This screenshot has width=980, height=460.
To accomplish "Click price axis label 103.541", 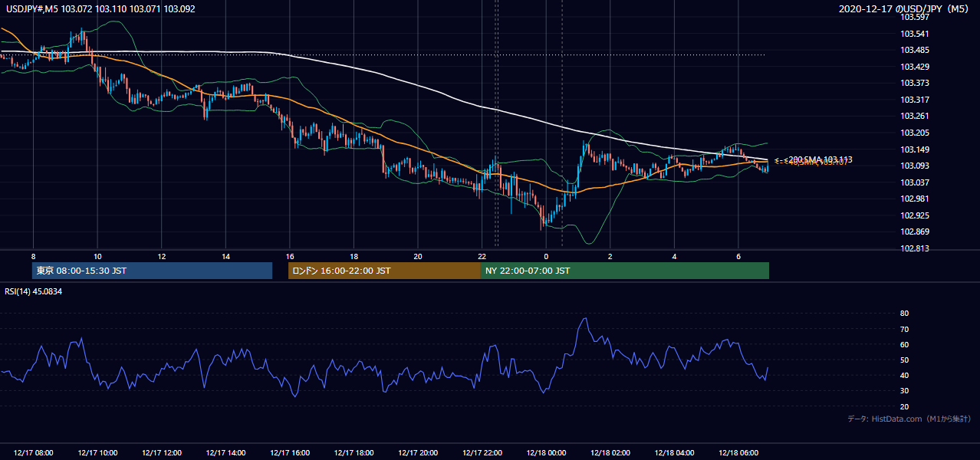I will pos(915,34).
